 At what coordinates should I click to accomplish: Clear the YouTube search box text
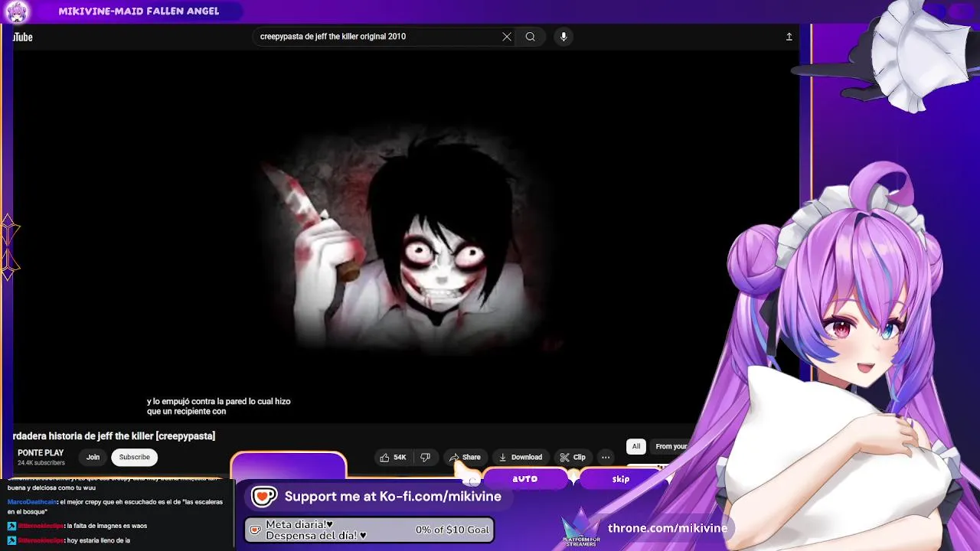click(x=506, y=37)
